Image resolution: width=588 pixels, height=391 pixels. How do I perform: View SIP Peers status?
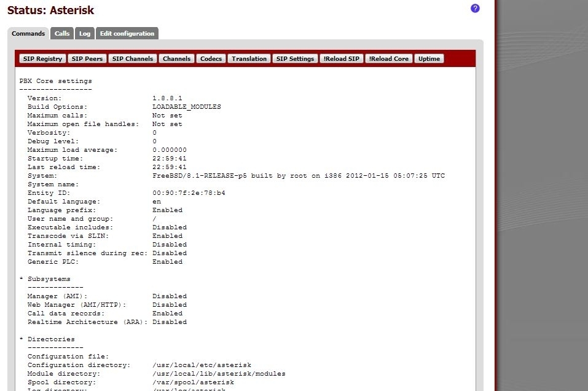(x=87, y=58)
